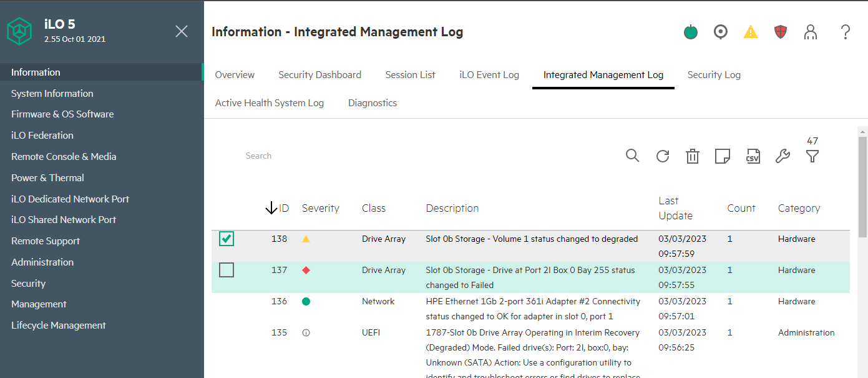Collapse the navigation sidebar with the X
The height and width of the screenshot is (378, 868).
(181, 31)
